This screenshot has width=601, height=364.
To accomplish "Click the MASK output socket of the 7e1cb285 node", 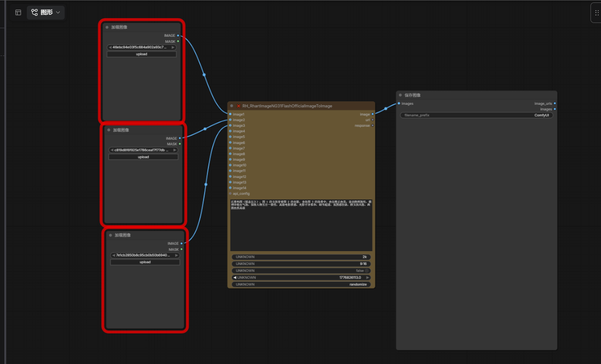I will pyautogui.click(x=181, y=249).
